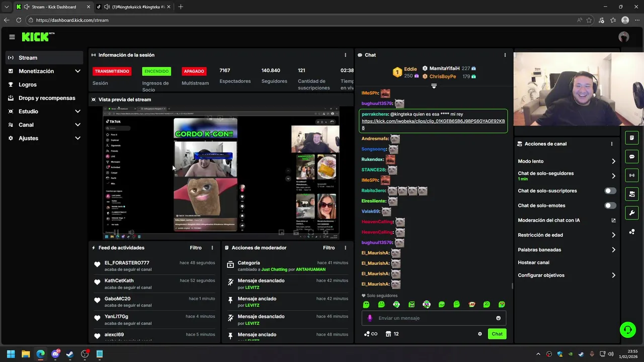
Task: Open Chat panel three-dot options
Action: [x=505, y=55]
